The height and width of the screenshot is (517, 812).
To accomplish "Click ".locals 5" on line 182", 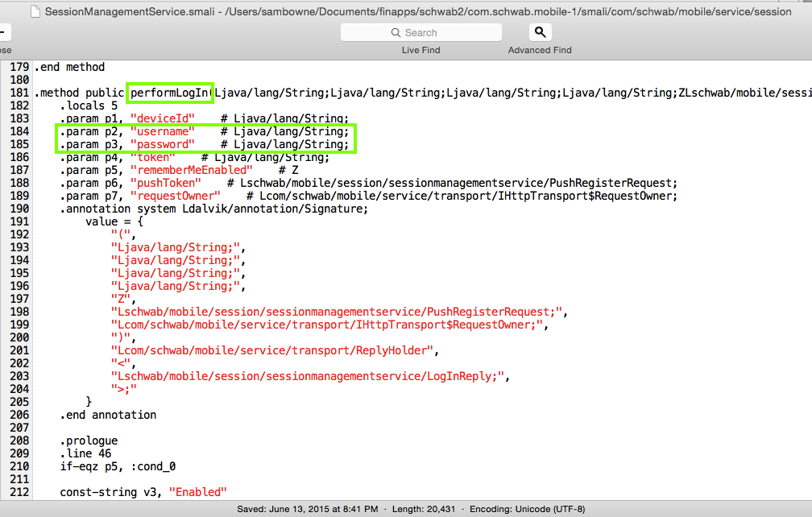I will [89, 105].
